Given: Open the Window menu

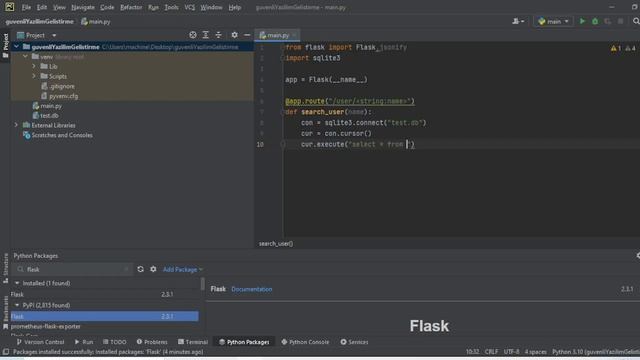Looking at the screenshot, I should click(x=211, y=7).
